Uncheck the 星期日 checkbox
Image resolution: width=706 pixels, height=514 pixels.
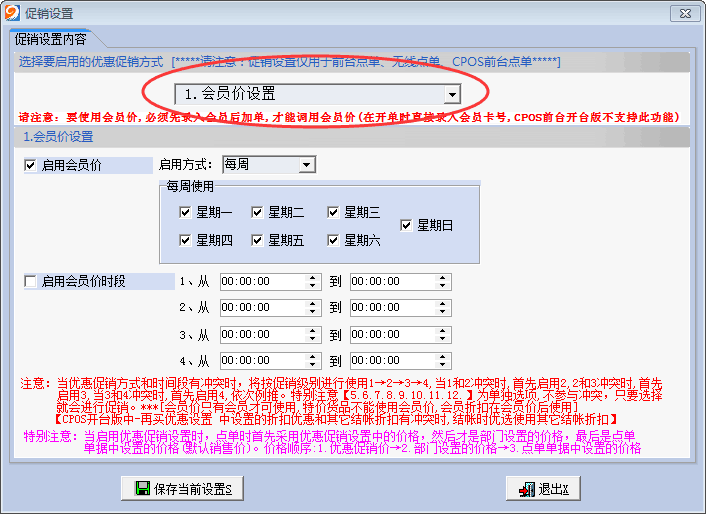click(x=406, y=226)
